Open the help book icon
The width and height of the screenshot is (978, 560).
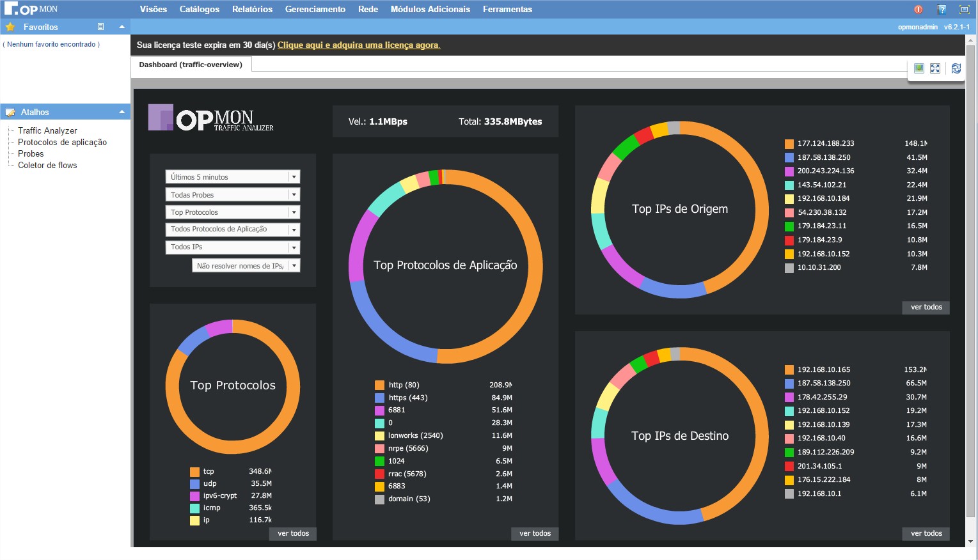[x=942, y=10]
